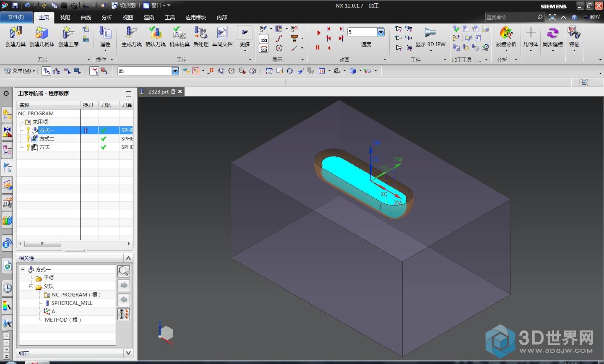Screen dimensions: 604x364
Task: Play the tool path animation
Action: click(x=318, y=33)
